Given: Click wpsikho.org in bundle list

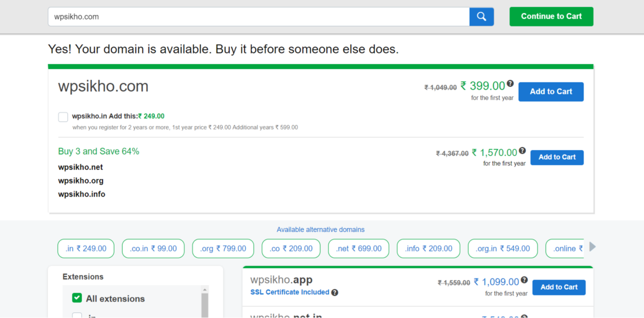Looking at the screenshot, I should (x=81, y=181).
